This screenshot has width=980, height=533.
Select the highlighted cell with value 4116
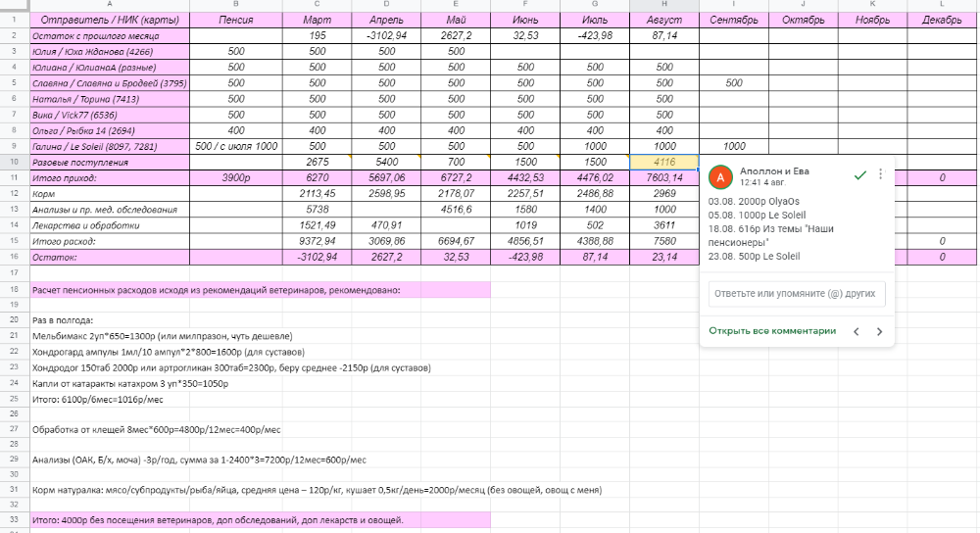coord(664,161)
